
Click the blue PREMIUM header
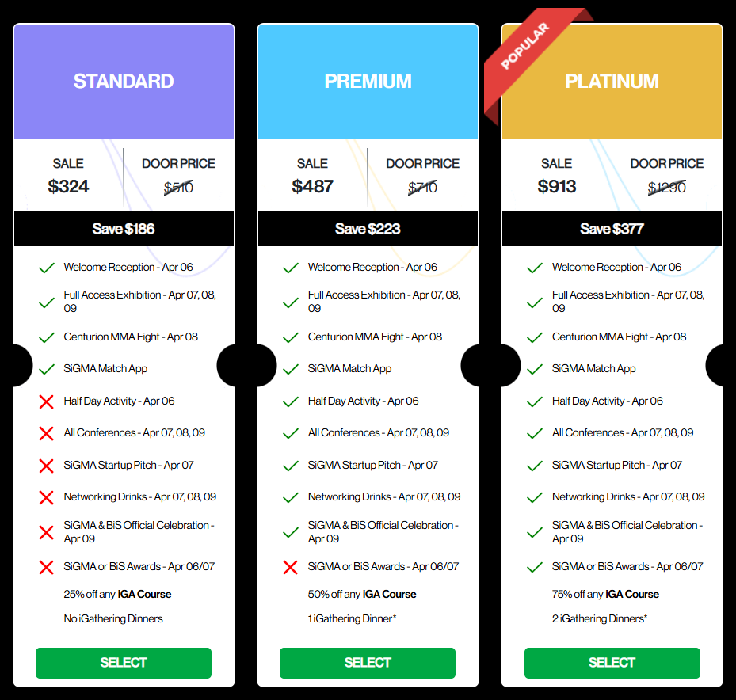(x=368, y=82)
